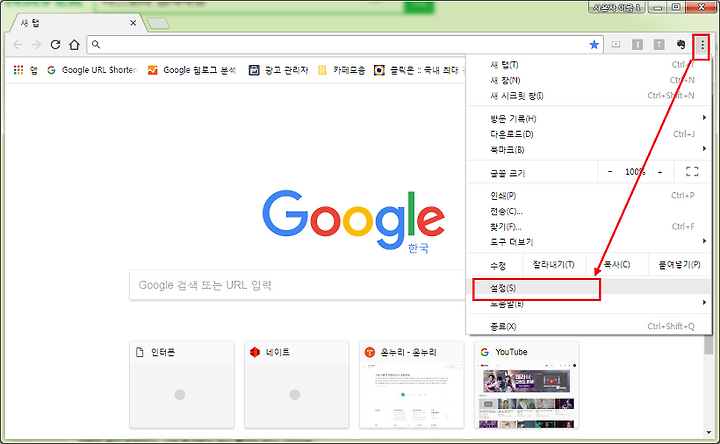Viewport: 720px width, 444px height.
Task: Click the browser back arrow
Action: tap(18, 45)
